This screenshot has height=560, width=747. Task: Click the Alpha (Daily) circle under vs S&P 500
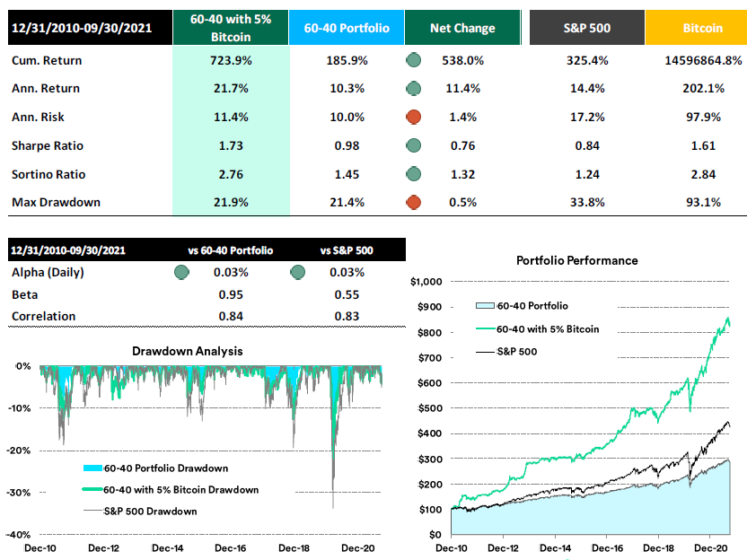click(x=298, y=273)
